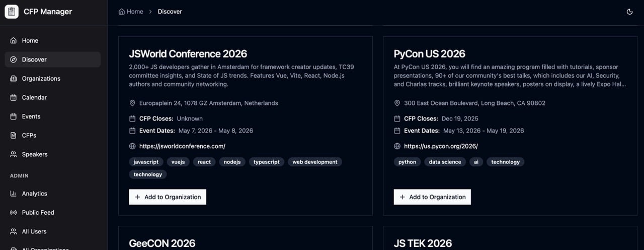Viewport: 644px width, 250px height.
Task: Click the data science tag
Action: coord(445,162)
